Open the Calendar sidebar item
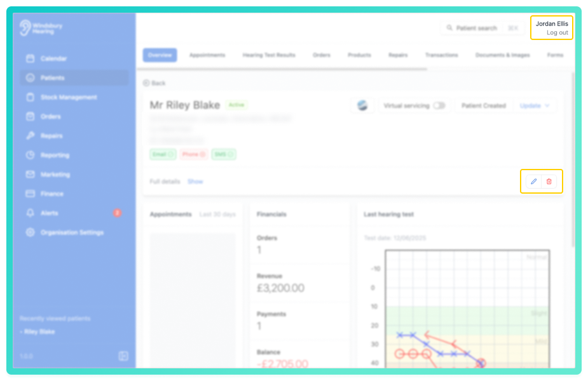Screen dimensions: 588x381 (74, 58)
